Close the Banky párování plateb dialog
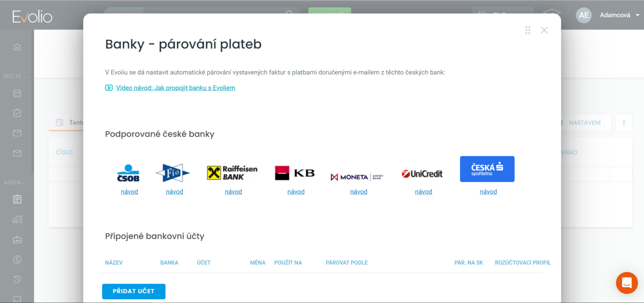 pyautogui.click(x=544, y=30)
